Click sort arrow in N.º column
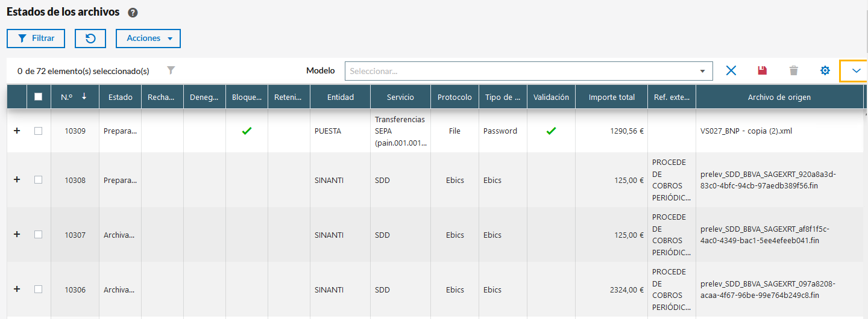Screen dimensions: 868x319 (x=84, y=96)
